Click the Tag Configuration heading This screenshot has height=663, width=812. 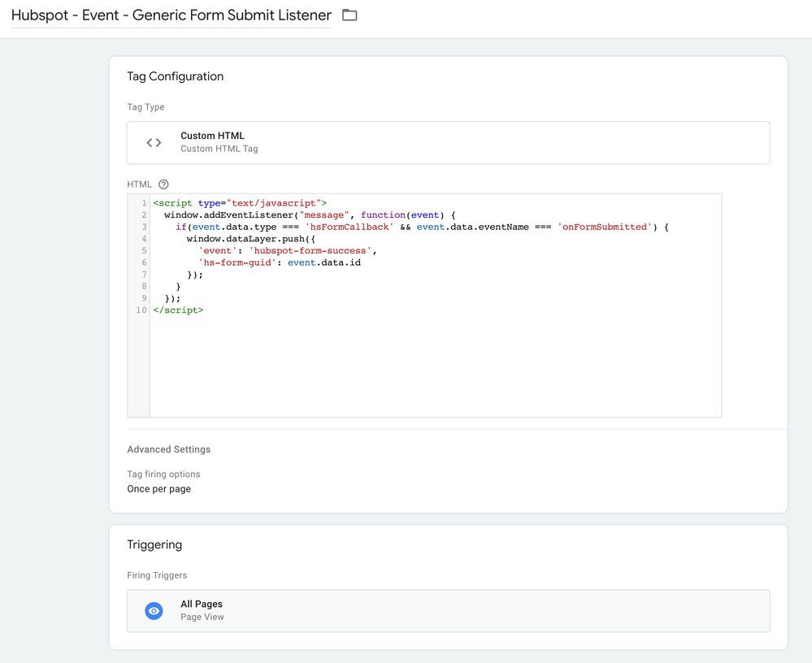pyautogui.click(x=175, y=76)
